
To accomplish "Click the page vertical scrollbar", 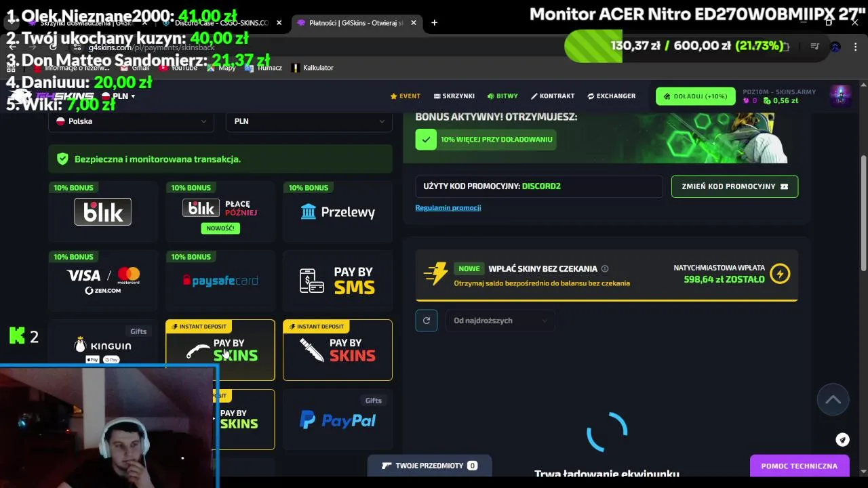I will (x=864, y=213).
